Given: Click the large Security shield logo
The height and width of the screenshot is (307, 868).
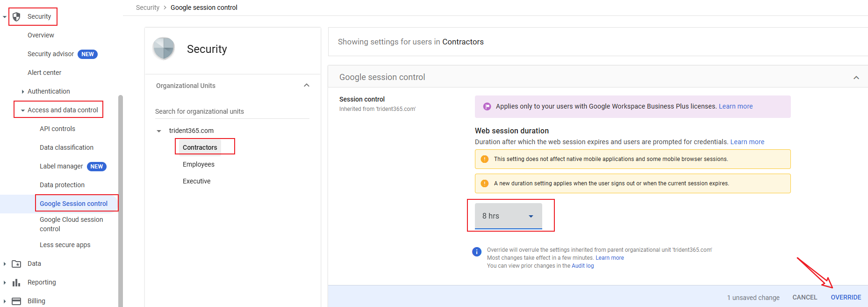Looking at the screenshot, I should point(164,49).
